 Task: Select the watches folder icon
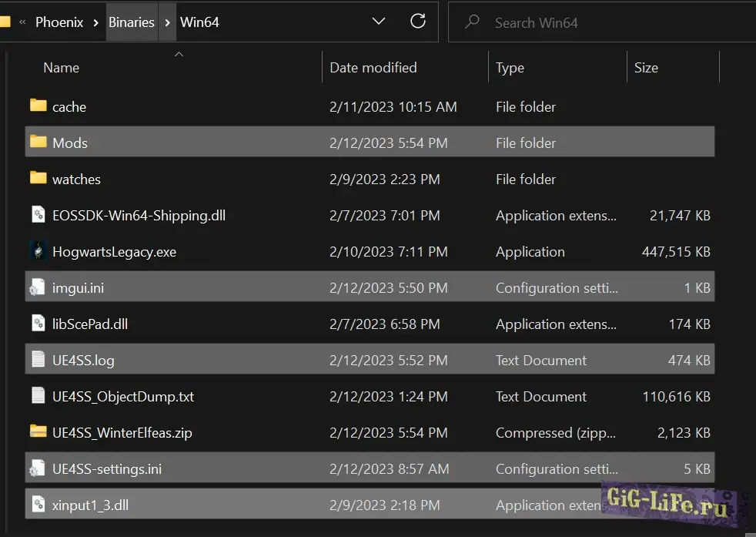(x=38, y=179)
